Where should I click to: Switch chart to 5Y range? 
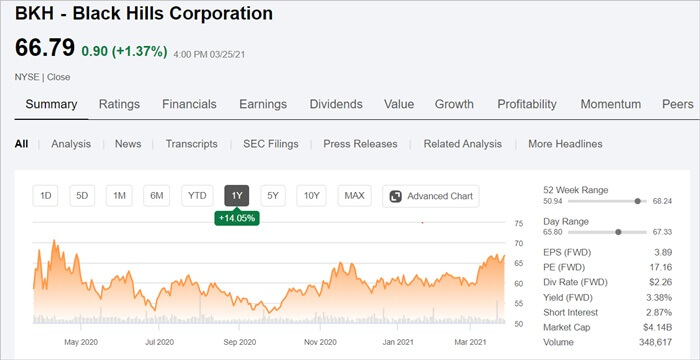tap(273, 196)
